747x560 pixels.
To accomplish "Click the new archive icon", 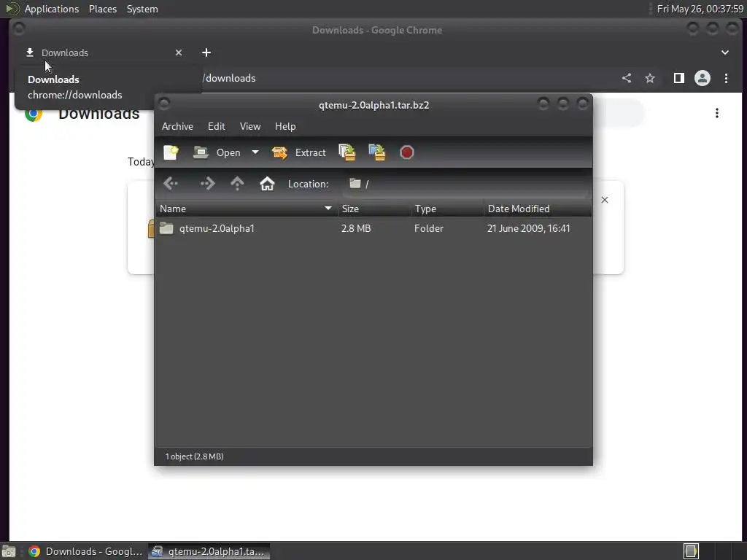I will point(171,152).
